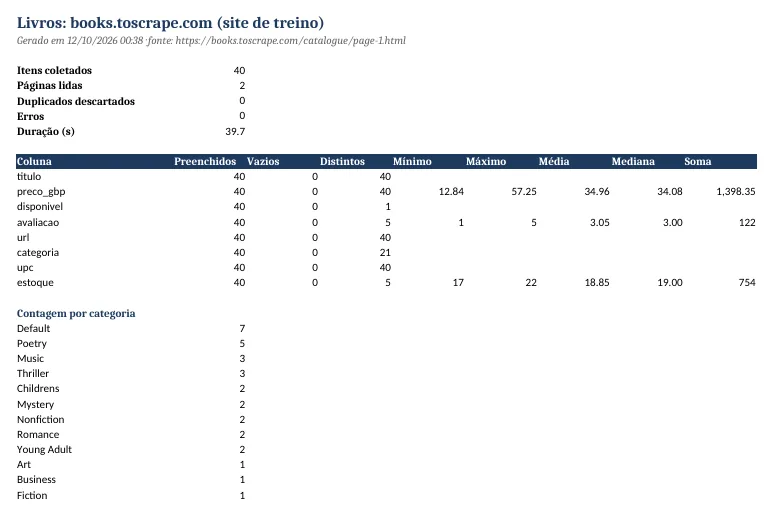Click the 'Coluna' table header
The height and width of the screenshot is (515, 773).
[x=34, y=161]
